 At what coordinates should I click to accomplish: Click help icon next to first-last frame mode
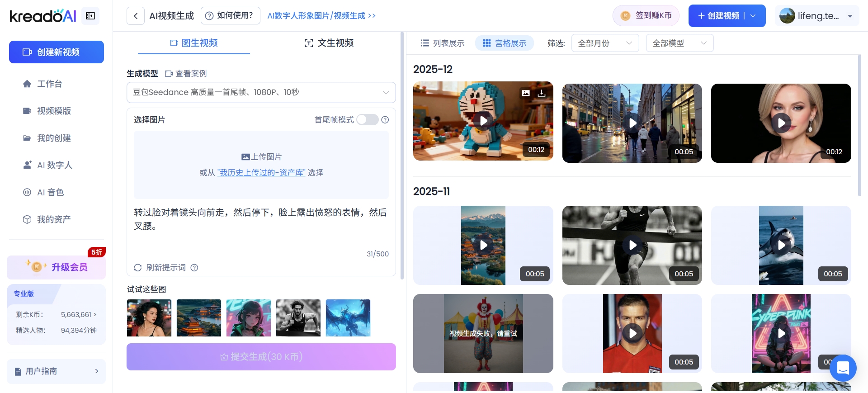click(385, 120)
